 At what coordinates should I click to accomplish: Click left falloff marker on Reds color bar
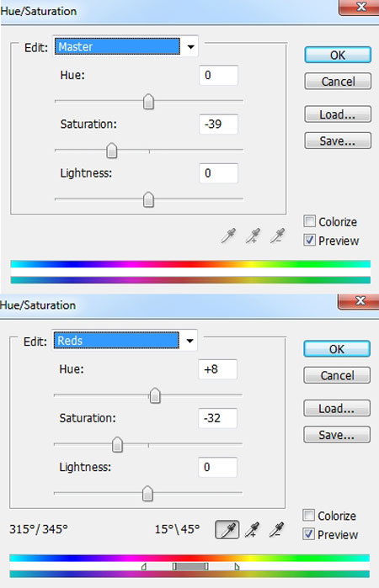(144, 567)
